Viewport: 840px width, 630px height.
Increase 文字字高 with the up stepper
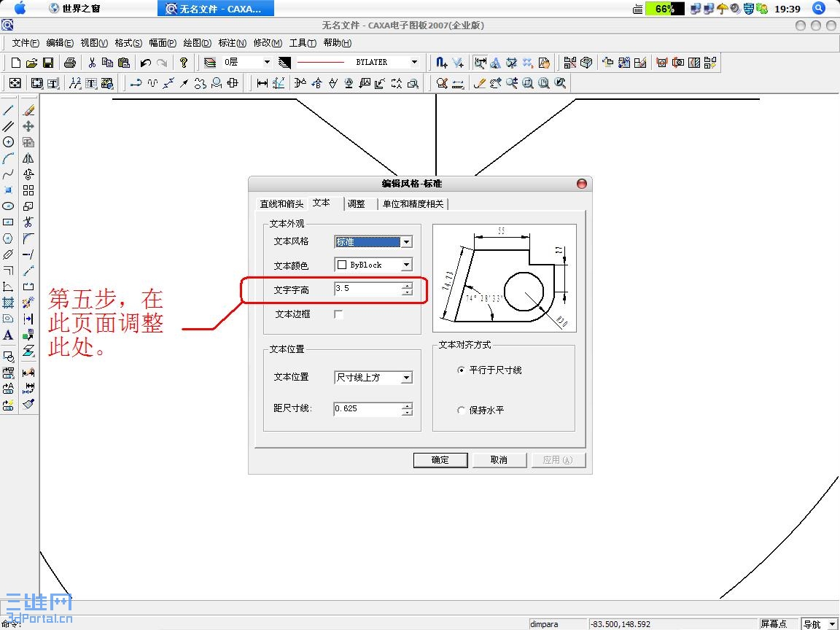point(408,286)
